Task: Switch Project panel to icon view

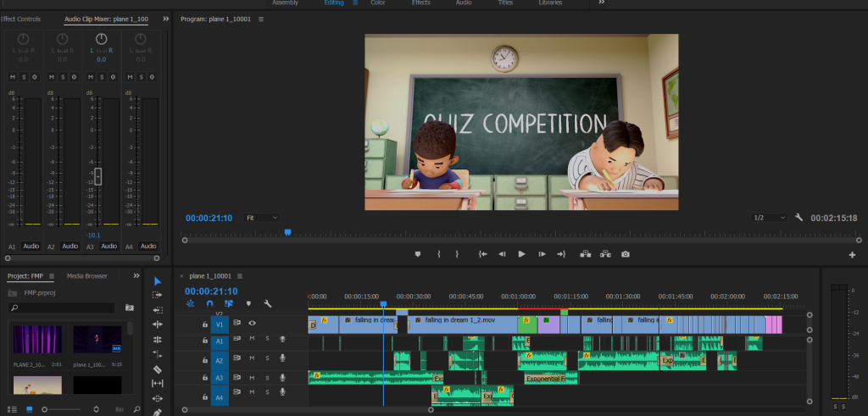Action: point(30,409)
